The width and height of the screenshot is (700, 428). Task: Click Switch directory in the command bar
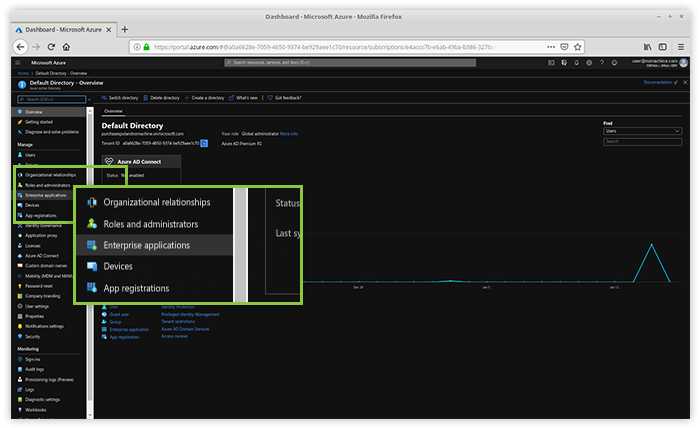click(120, 98)
